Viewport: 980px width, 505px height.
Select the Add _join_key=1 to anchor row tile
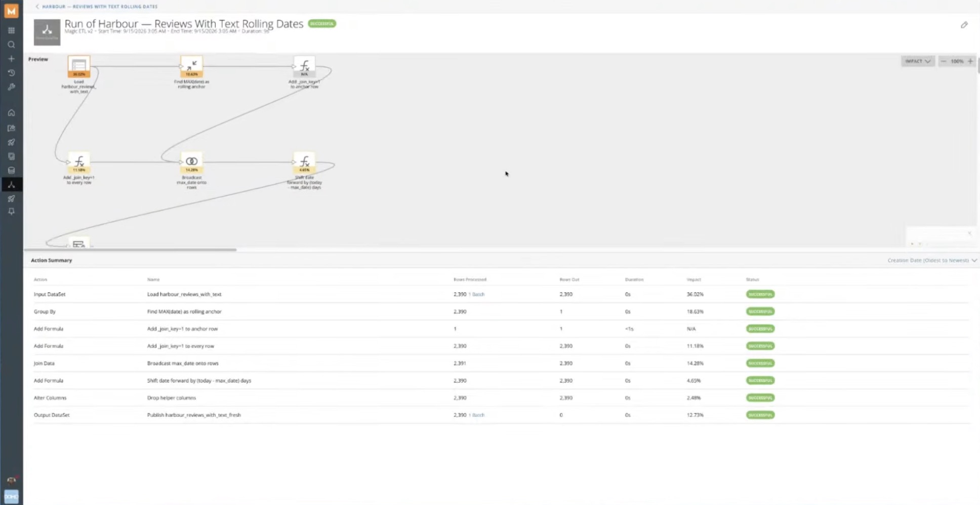304,66
